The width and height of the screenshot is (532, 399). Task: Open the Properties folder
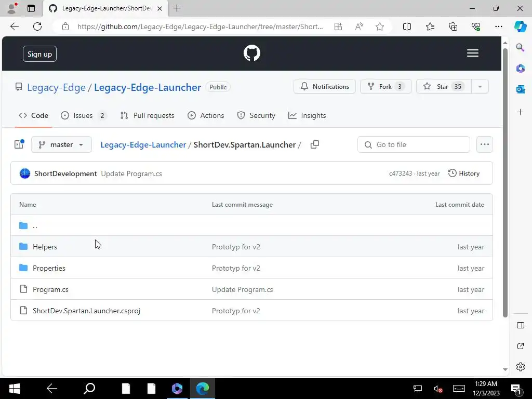click(x=49, y=268)
